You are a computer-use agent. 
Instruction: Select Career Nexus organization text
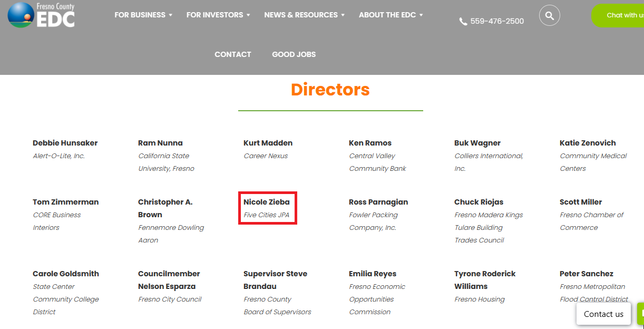[x=266, y=156]
